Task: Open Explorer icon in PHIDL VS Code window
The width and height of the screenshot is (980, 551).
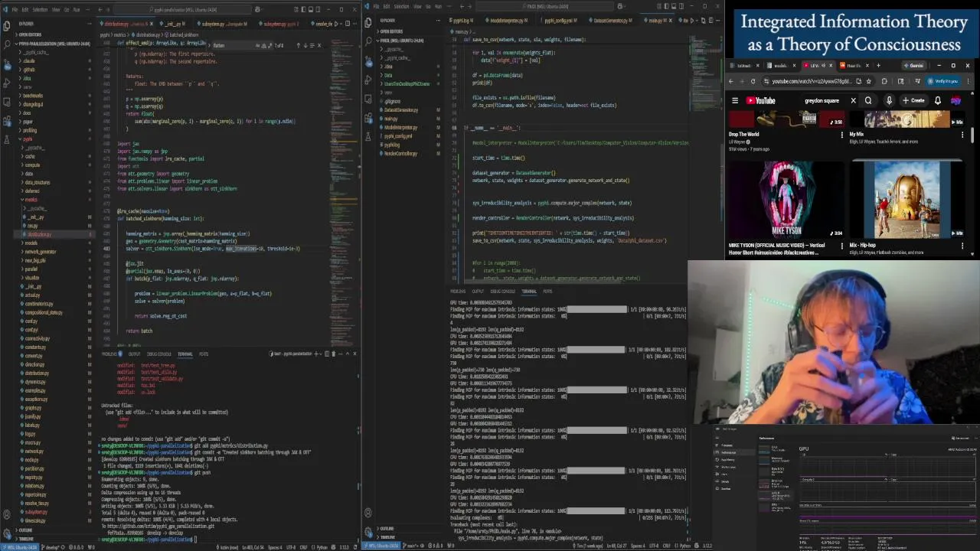Action: 368,21
